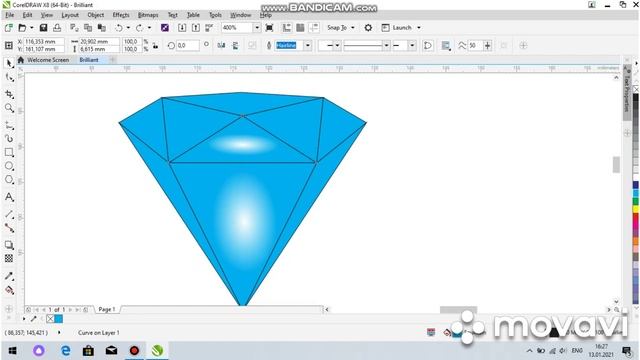Click the Redo arrow button
640x360 pixels.
tap(140, 28)
